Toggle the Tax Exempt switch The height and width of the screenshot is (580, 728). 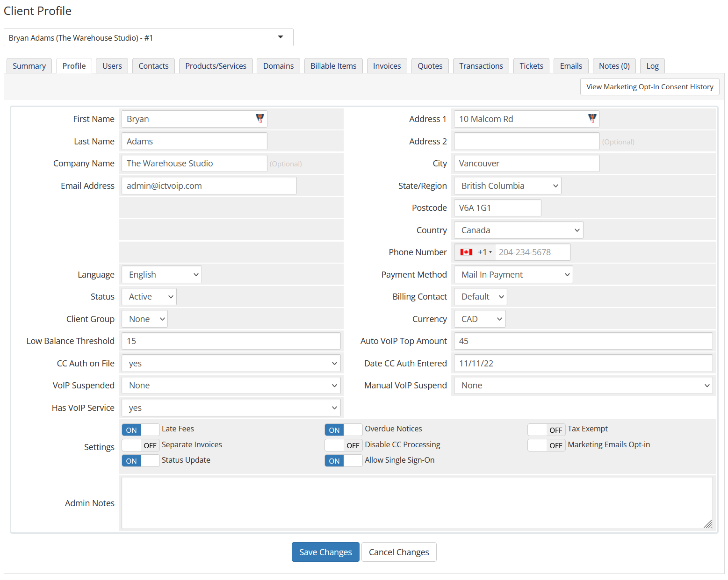547,430
